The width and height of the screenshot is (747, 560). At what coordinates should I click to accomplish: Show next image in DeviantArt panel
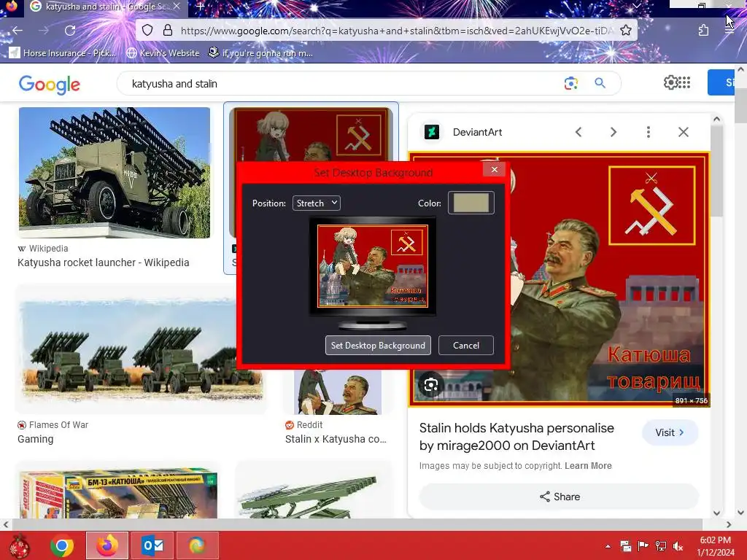point(614,132)
